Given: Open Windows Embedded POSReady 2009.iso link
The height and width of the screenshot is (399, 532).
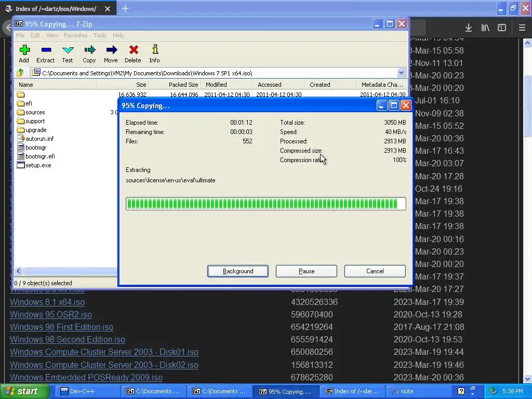Looking at the screenshot, I should pyautogui.click(x=86, y=377).
